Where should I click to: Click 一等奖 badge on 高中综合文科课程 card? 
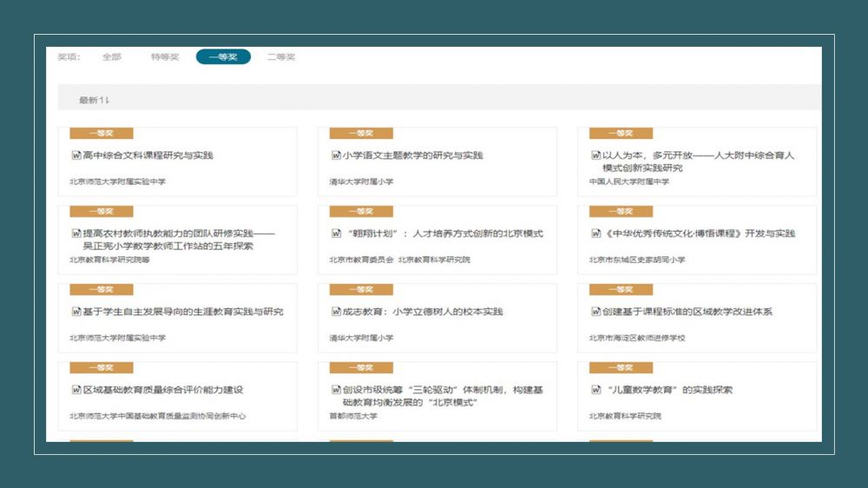pyautogui.click(x=102, y=133)
